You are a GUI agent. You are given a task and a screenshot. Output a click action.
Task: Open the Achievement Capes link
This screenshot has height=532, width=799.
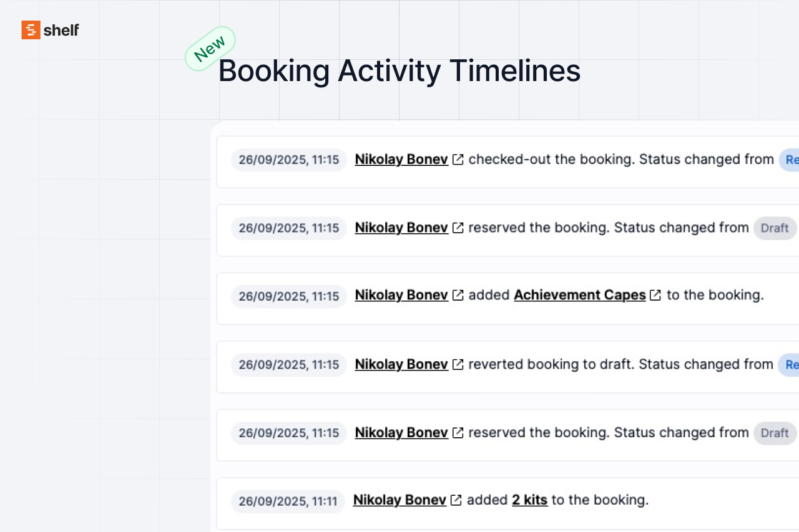[579, 295]
